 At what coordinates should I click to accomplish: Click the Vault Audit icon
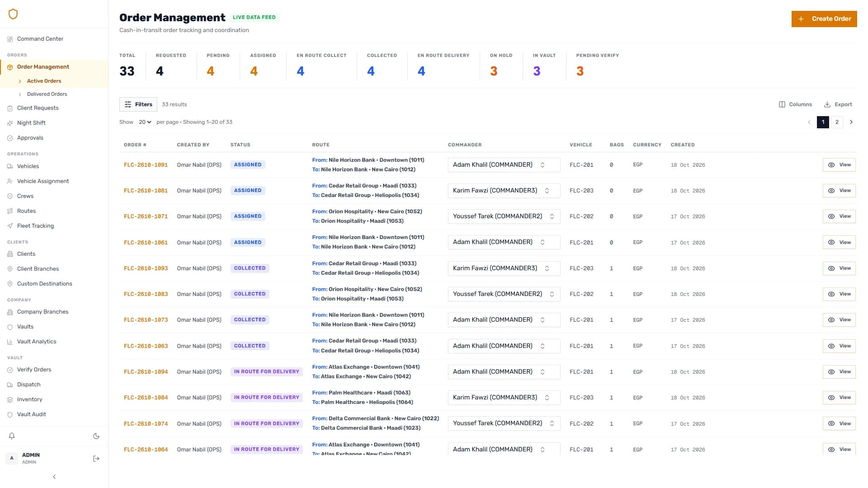[10, 414]
